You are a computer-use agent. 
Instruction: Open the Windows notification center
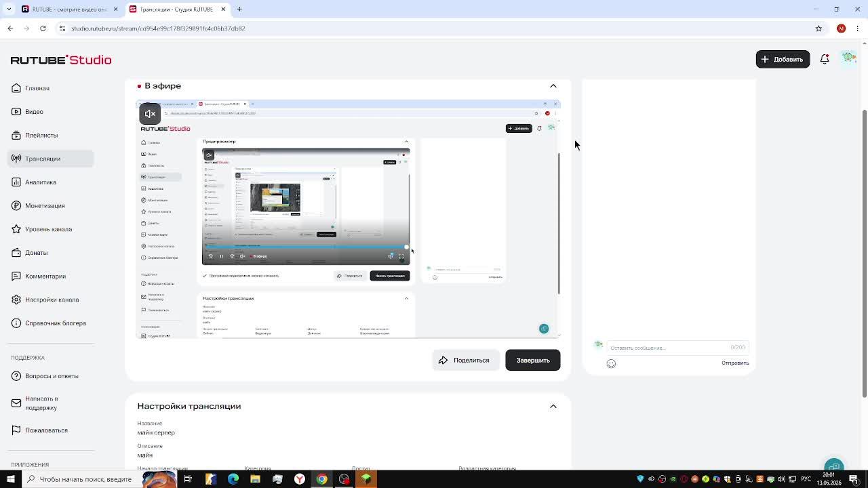click(x=853, y=479)
